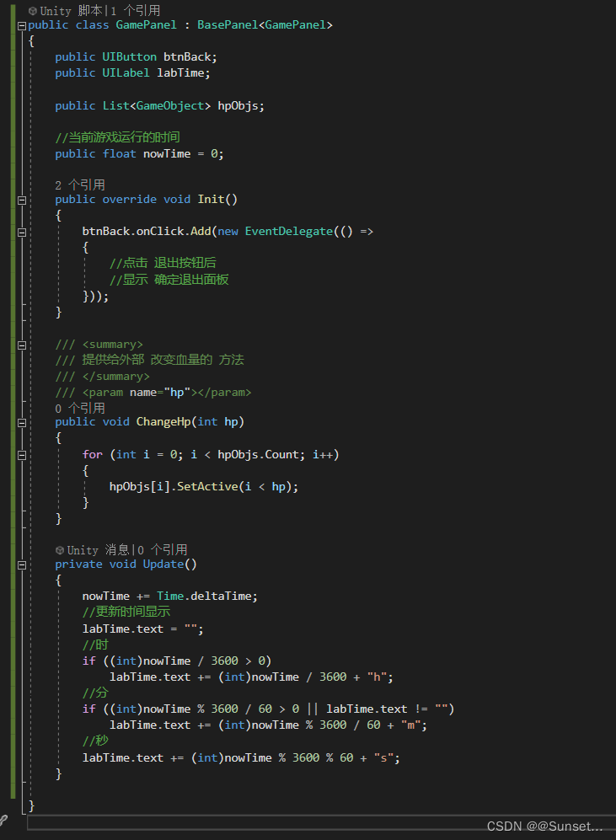Click the comment '//显示 确定退出面板'
The image size is (616, 840).
click(x=169, y=280)
